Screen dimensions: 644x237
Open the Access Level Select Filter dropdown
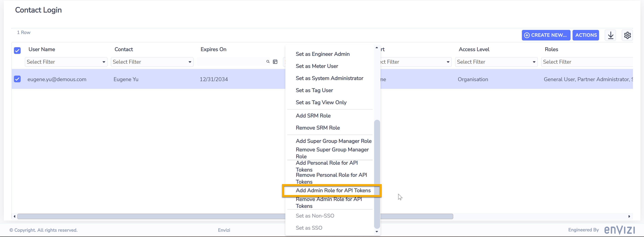pos(496,62)
